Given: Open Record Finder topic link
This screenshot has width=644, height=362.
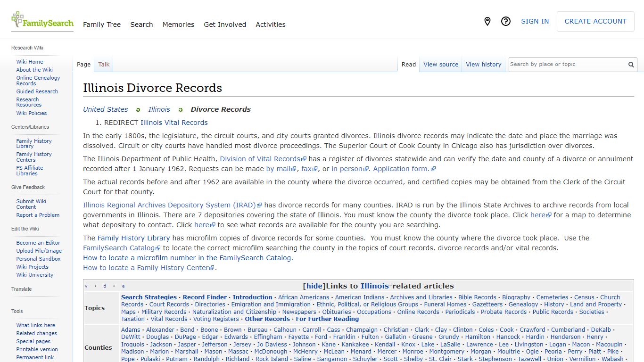Looking at the screenshot, I should point(205,297).
